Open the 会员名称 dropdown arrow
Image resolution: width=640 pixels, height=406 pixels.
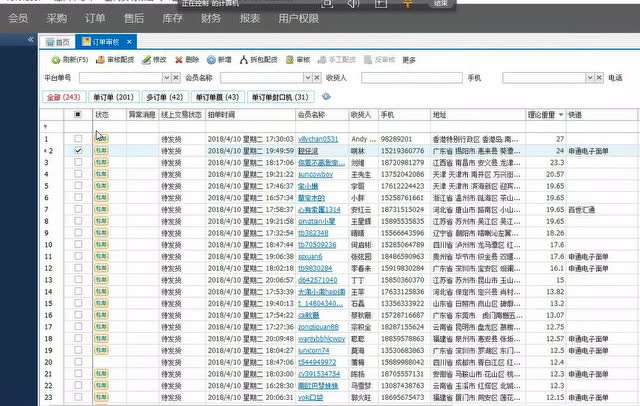pyautogui.click(x=308, y=78)
